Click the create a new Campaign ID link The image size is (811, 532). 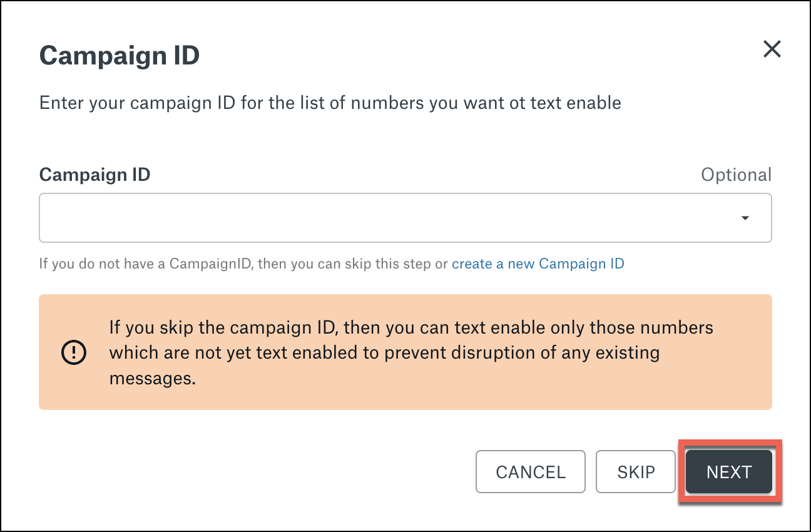pyautogui.click(x=538, y=263)
